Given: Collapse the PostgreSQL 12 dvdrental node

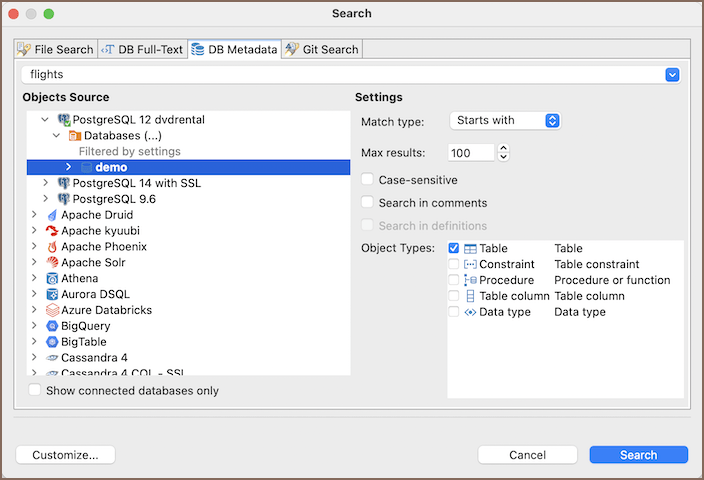Looking at the screenshot, I should point(45,120).
